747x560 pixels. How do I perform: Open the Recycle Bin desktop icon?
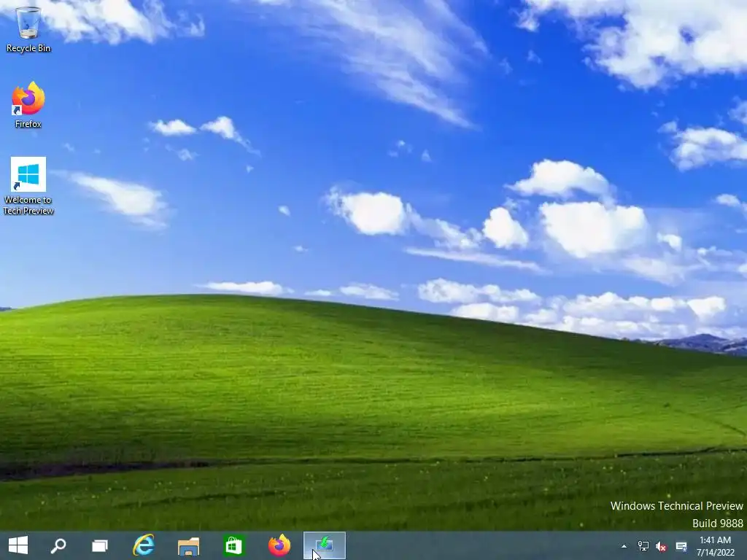28,28
